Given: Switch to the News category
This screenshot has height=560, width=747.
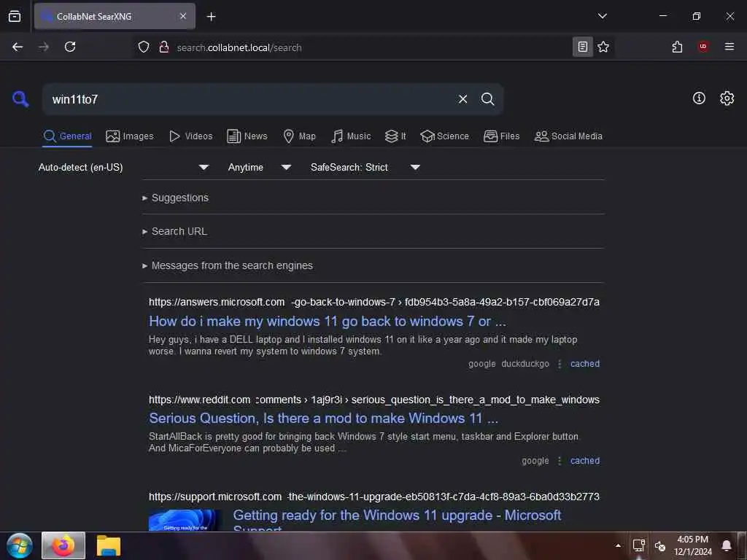Looking at the screenshot, I should point(247,136).
